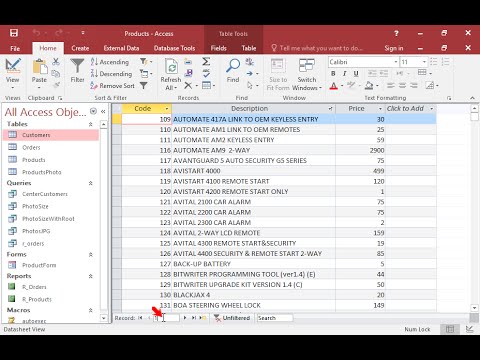Open the Database Tools tab
This screenshot has width=480, height=360.
(174, 48)
